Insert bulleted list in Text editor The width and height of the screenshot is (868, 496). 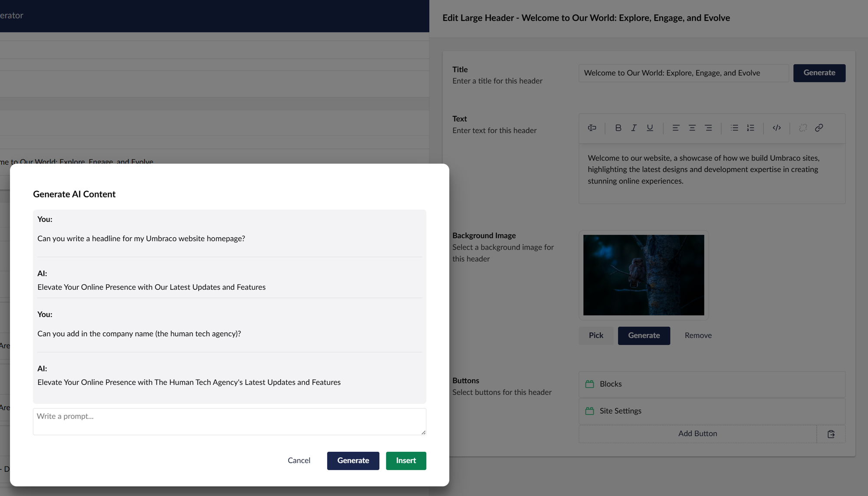click(x=734, y=128)
